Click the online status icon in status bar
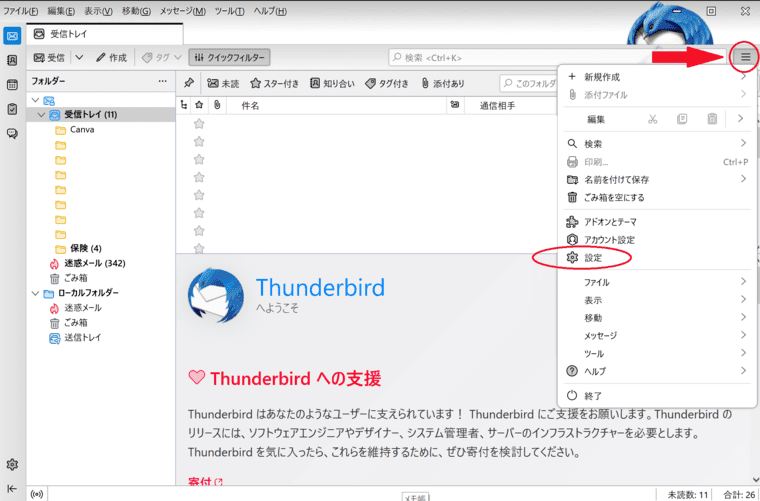The width and height of the screenshot is (760, 501). tap(36, 494)
